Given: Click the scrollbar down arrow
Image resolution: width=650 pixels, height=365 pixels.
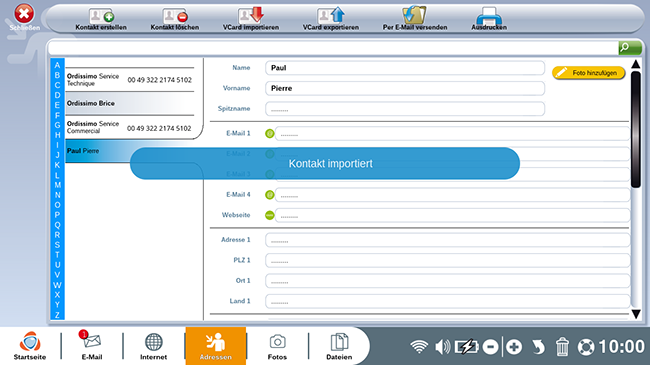Looking at the screenshot, I should 635,314.
